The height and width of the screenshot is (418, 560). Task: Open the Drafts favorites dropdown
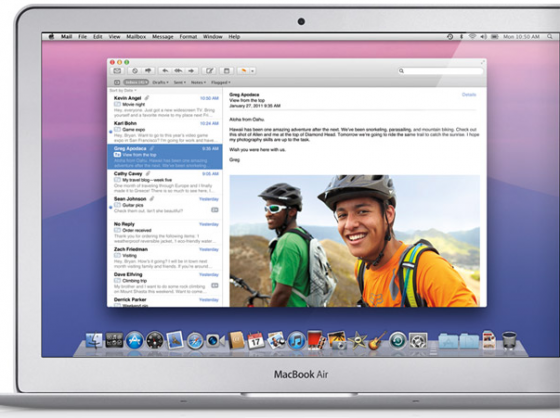(x=160, y=82)
